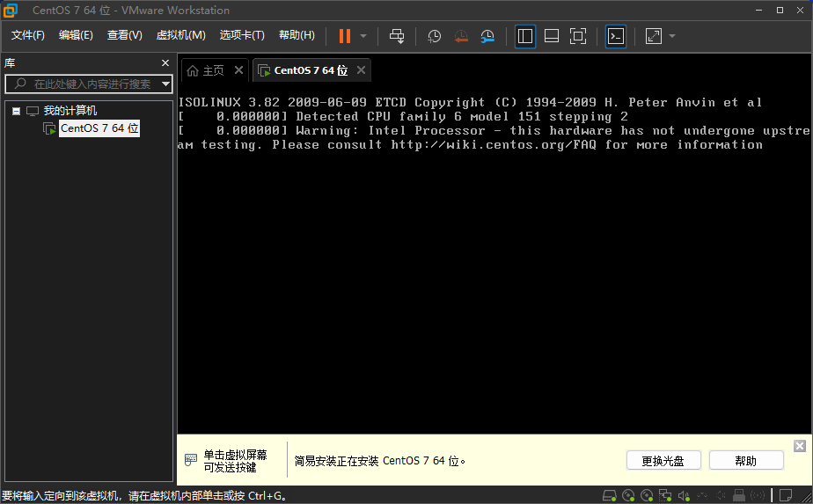The height and width of the screenshot is (504, 813).
Task: Close the 主页 tab
Action: (x=238, y=70)
